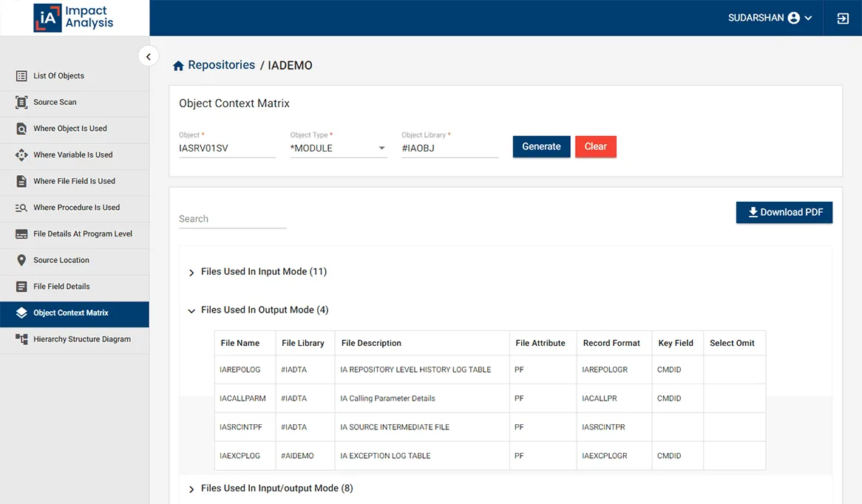The width and height of the screenshot is (862, 504).
Task: Open the SUDARSHAN user account menu
Action: point(770,18)
